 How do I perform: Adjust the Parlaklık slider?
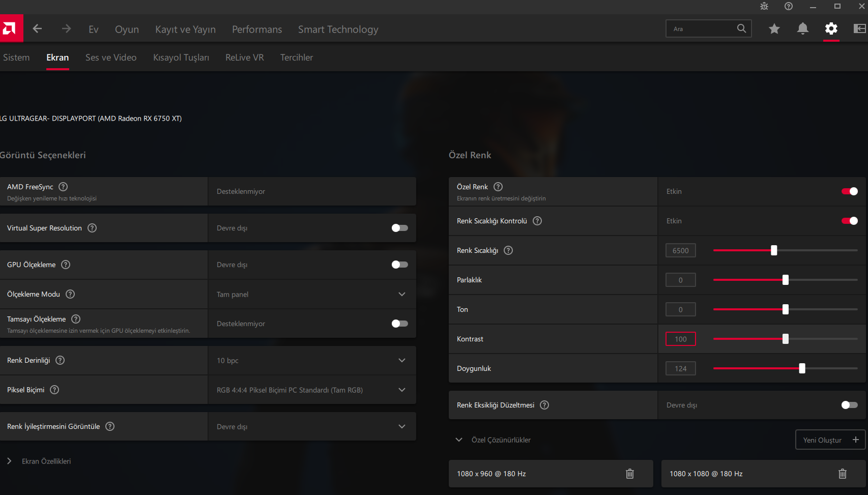[786, 280]
